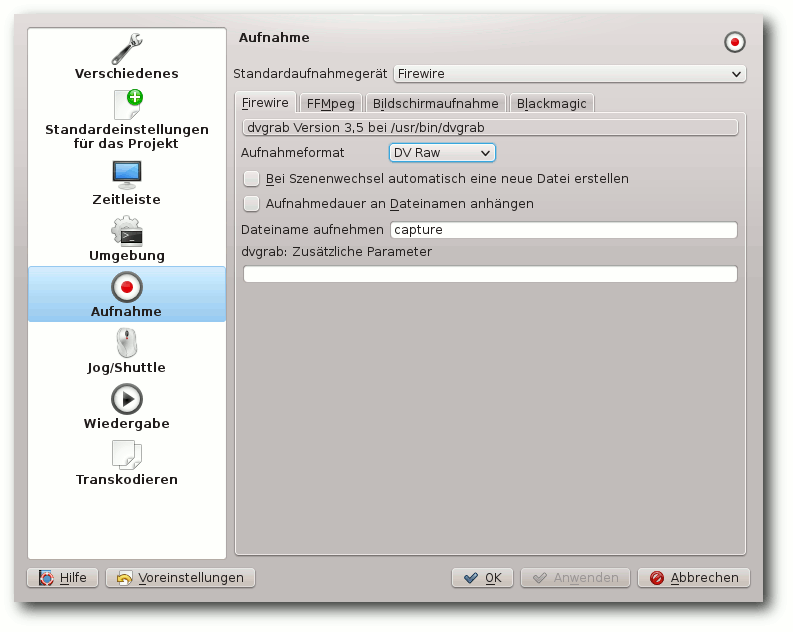Click the red record icon in Aufnahme header

(x=734, y=41)
